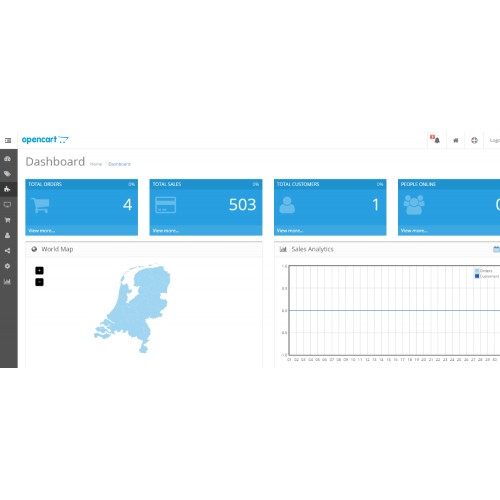Open the Catalog tags sidebar icon

[x=7, y=174]
